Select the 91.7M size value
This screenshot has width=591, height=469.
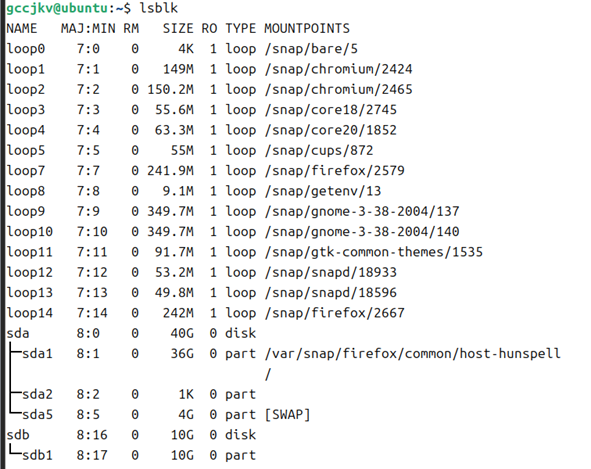(x=174, y=252)
